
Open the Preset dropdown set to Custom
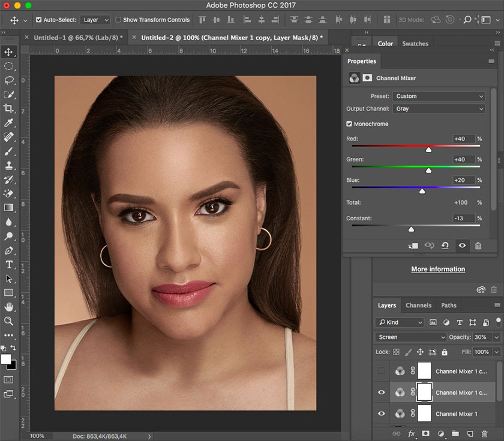tap(438, 96)
